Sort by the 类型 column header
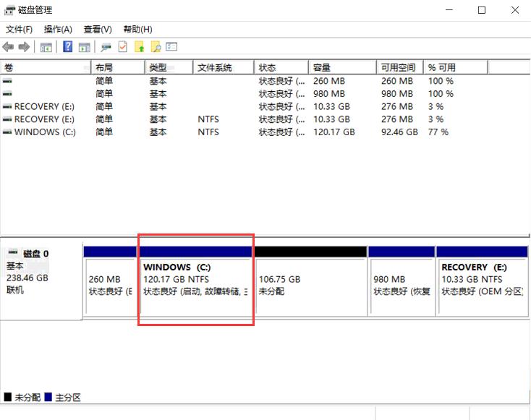Image resolution: width=531 pixels, height=420 pixels. coord(169,67)
